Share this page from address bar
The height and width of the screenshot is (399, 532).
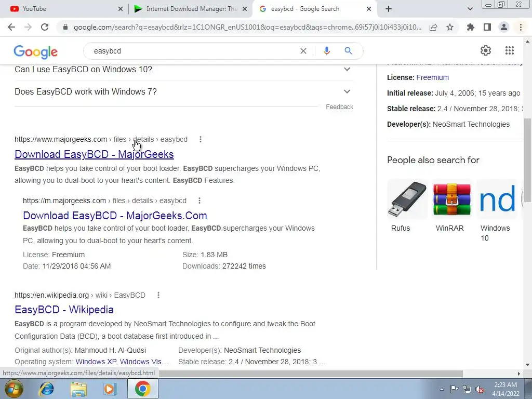433,27
